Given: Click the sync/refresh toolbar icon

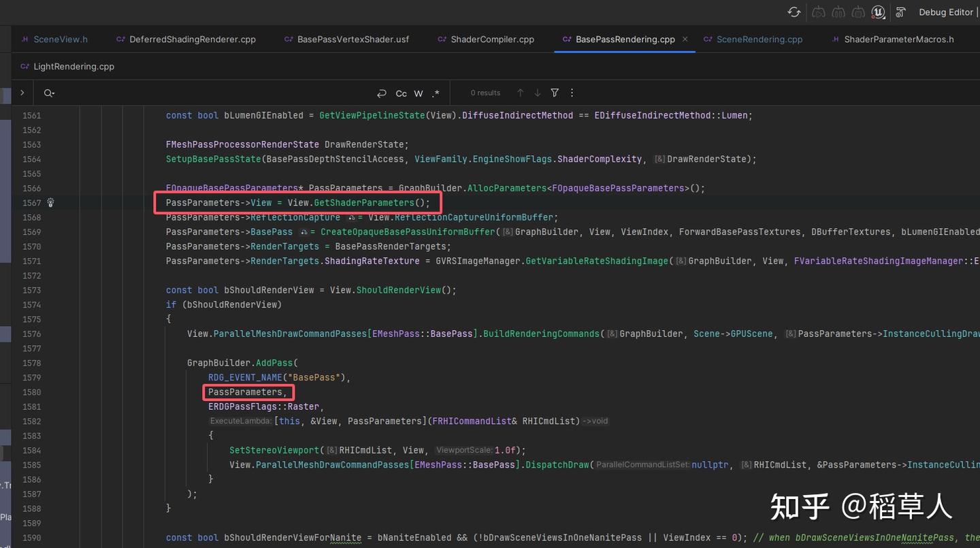Looking at the screenshot, I should point(794,12).
